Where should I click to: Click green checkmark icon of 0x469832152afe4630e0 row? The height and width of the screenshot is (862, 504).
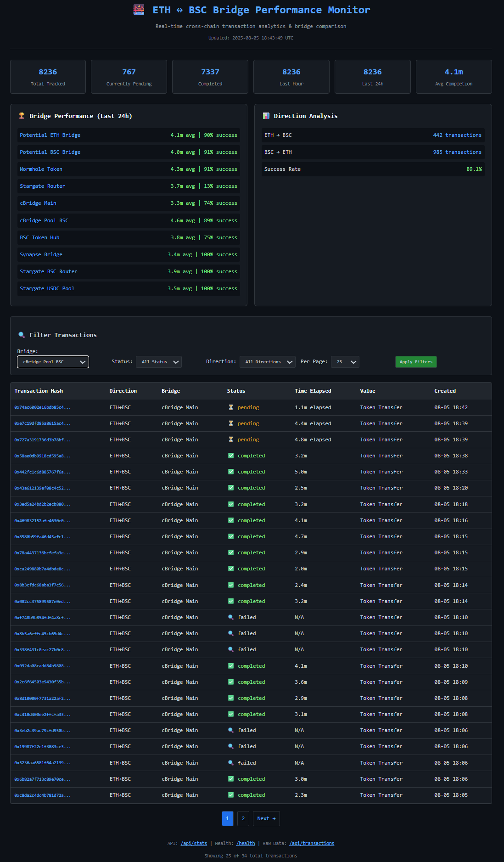[x=231, y=520]
